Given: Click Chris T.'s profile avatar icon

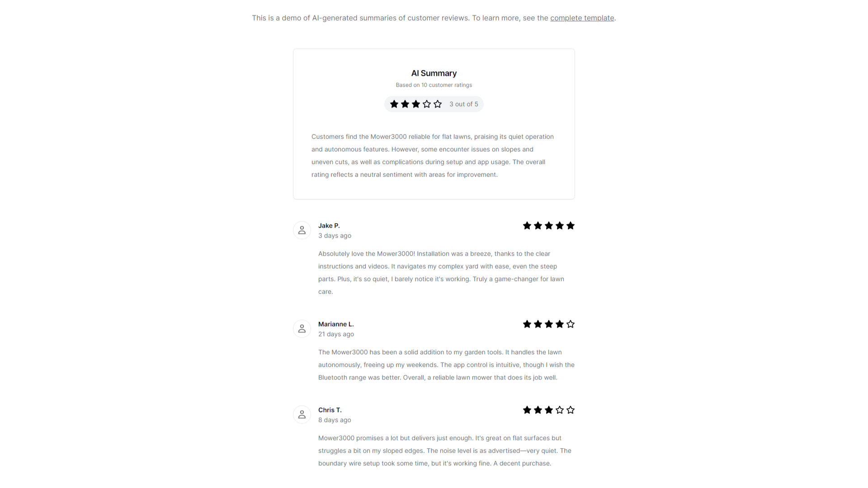Looking at the screenshot, I should click(x=302, y=415).
